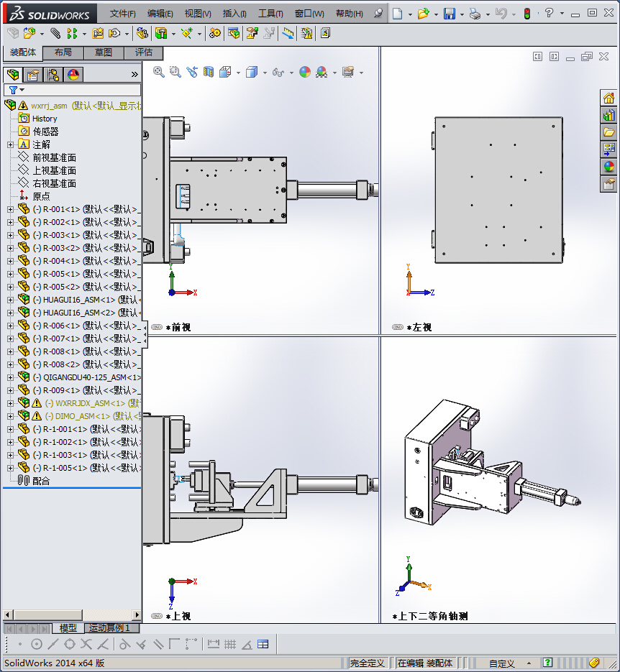
Task: Click the AssemblyXpert warning icon
Action: click(x=306, y=33)
